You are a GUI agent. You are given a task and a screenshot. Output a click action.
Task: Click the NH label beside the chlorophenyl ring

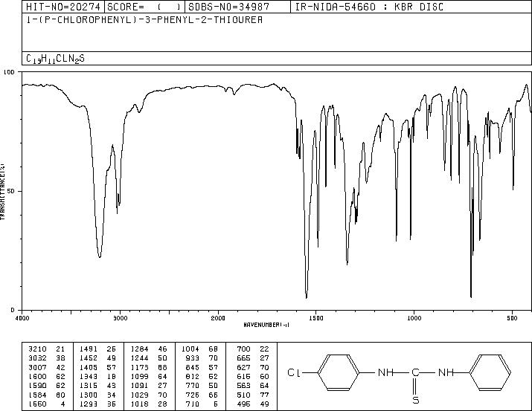tap(385, 372)
